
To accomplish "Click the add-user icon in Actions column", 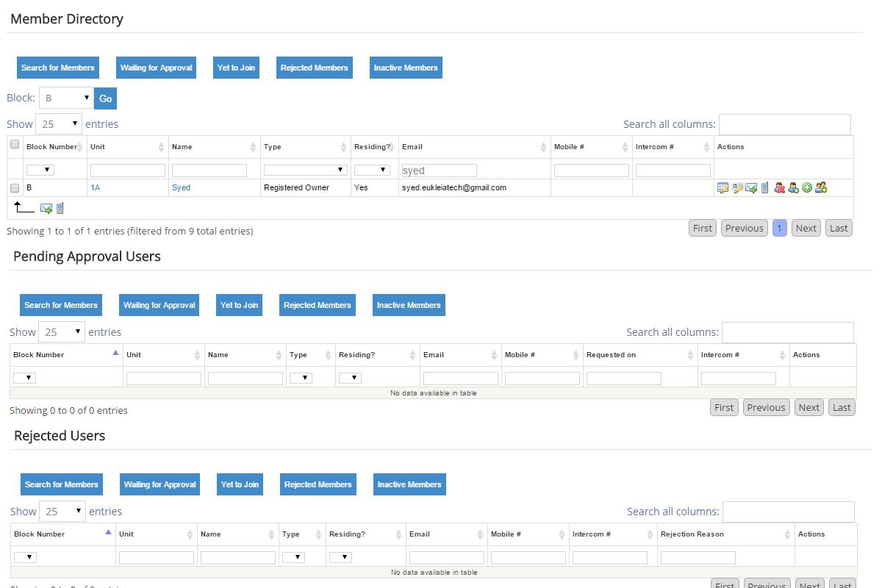I will pos(793,187).
